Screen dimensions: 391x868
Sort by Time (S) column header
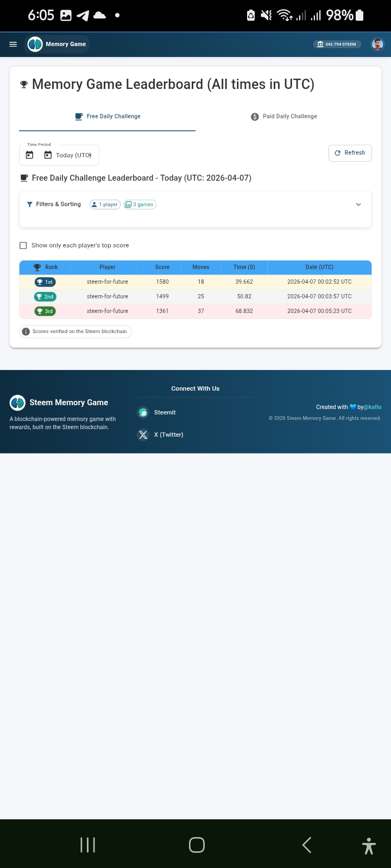click(x=244, y=267)
